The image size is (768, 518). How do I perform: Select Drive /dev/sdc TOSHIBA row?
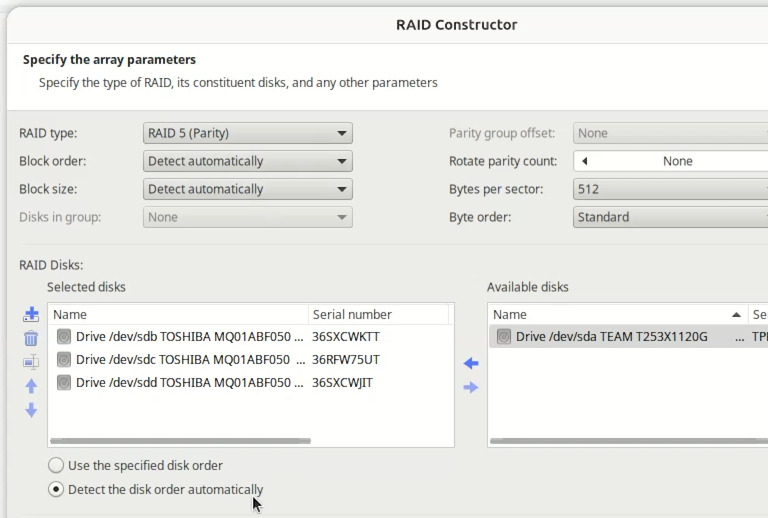coord(251,360)
